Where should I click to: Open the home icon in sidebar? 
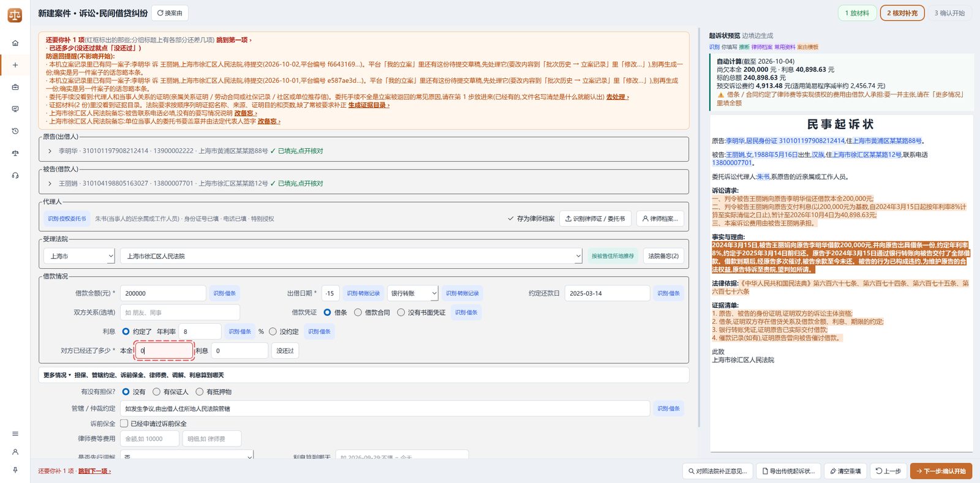tap(15, 43)
